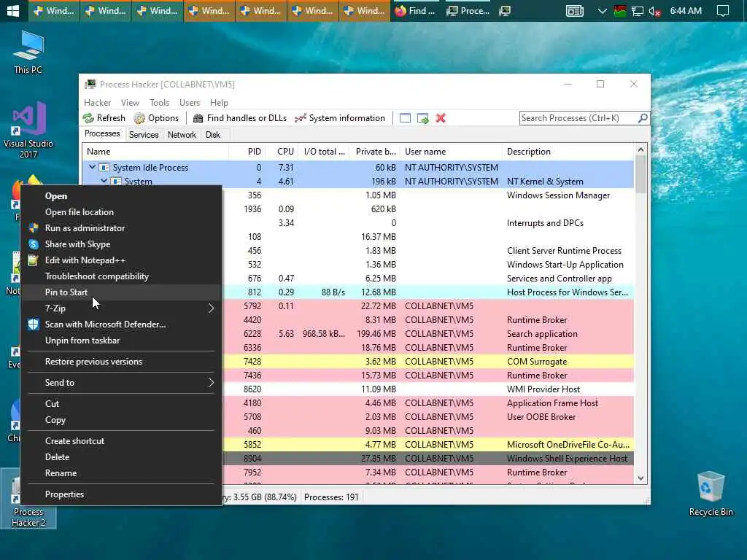This screenshot has height=560, width=747.
Task: Click the Microsoft Defender shield icon in the context menu
Action: coord(34,324)
